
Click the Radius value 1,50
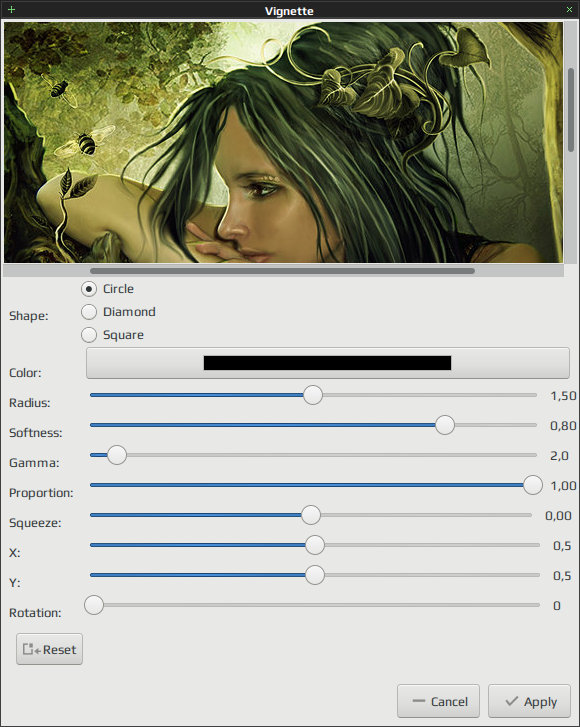[x=563, y=396]
